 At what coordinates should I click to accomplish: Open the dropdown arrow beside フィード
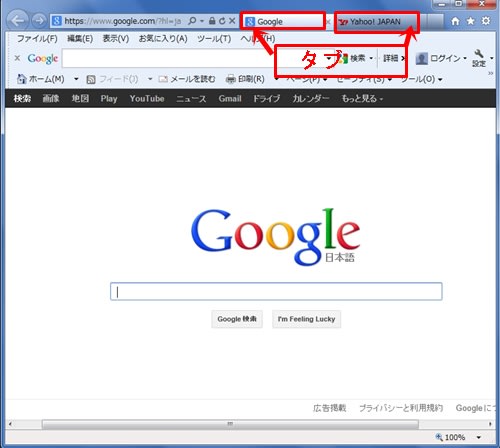click(150, 79)
